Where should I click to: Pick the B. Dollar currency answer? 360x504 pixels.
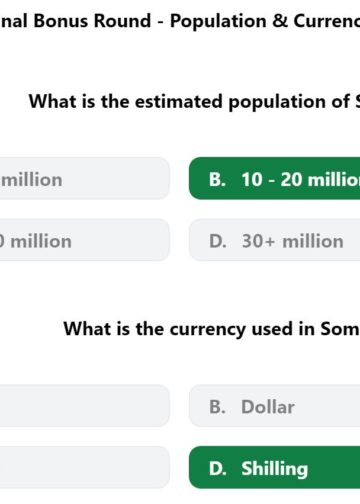[275, 406]
